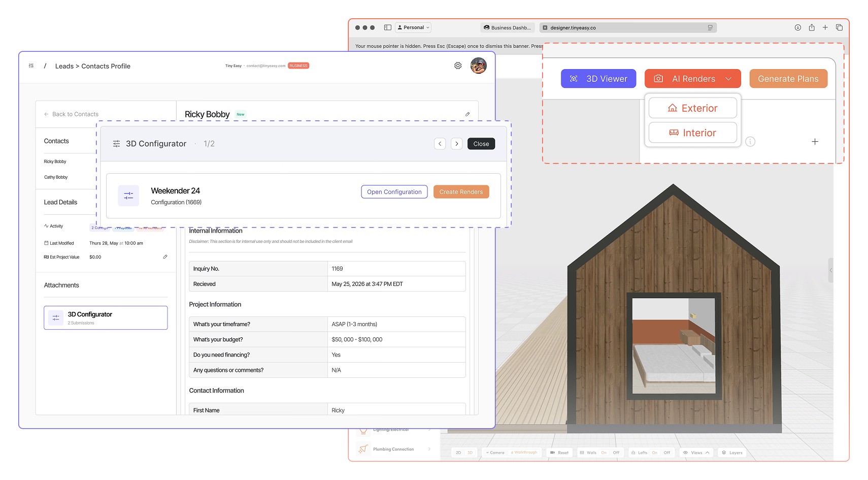The height and width of the screenshot is (480, 868).
Task: Turn Walls On in viewer toolbar
Action: pyautogui.click(x=604, y=453)
